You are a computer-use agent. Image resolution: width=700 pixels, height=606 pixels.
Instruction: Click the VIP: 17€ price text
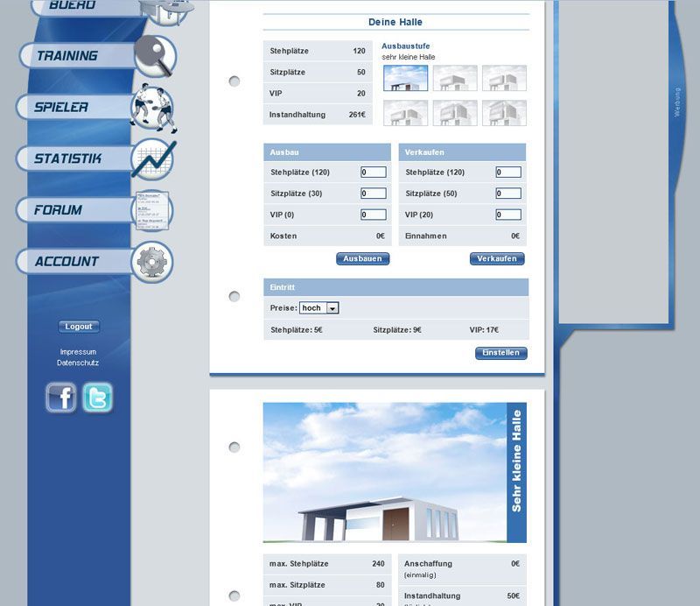(484, 330)
